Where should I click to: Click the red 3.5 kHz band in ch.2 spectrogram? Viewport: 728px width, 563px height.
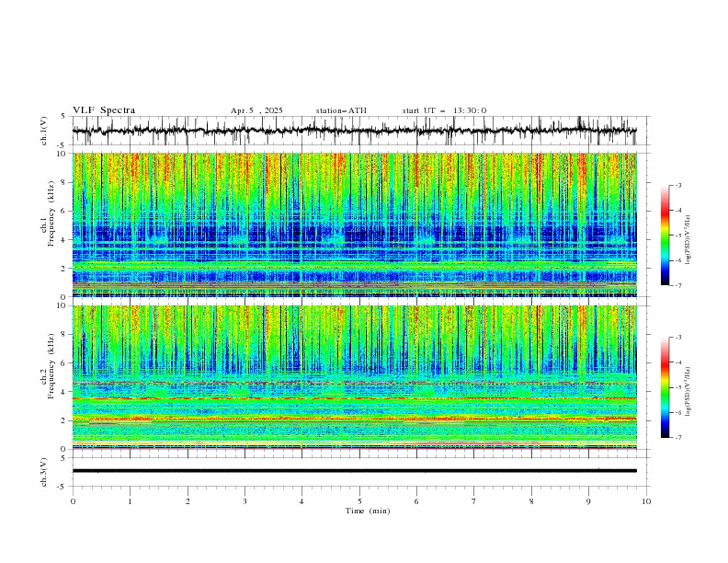pyautogui.click(x=355, y=398)
